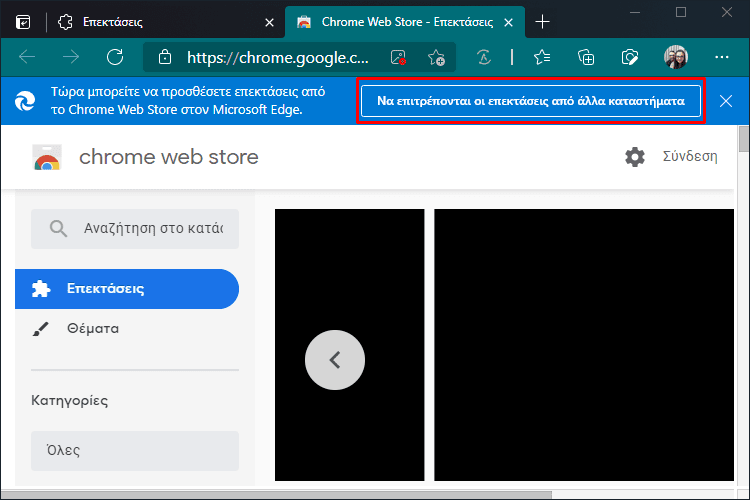Click the address bar URL
750x500 pixels.
(278, 58)
